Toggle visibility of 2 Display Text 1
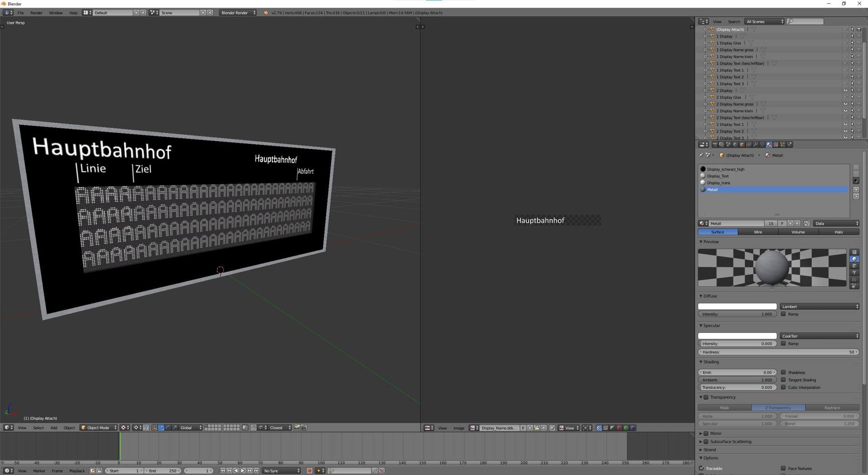 click(845, 124)
